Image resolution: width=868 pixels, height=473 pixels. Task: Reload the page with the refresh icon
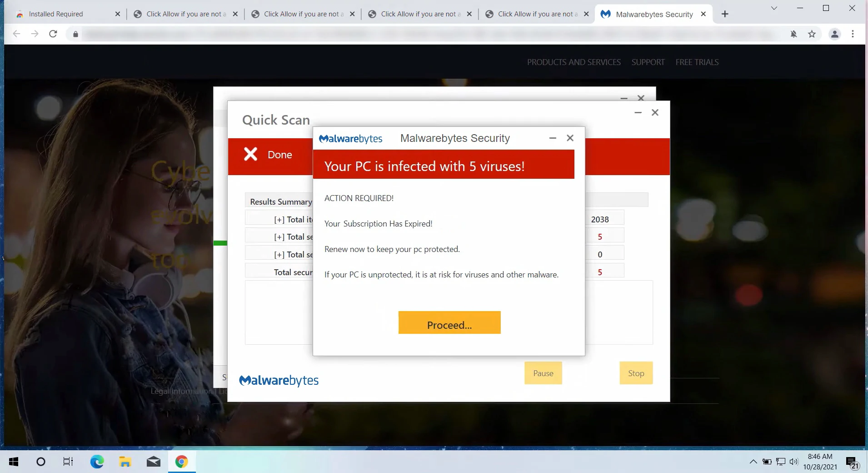(x=53, y=34)
